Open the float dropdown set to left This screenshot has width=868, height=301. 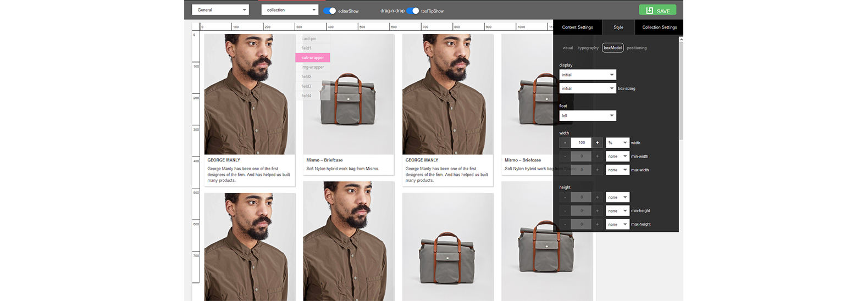(588, 115)
